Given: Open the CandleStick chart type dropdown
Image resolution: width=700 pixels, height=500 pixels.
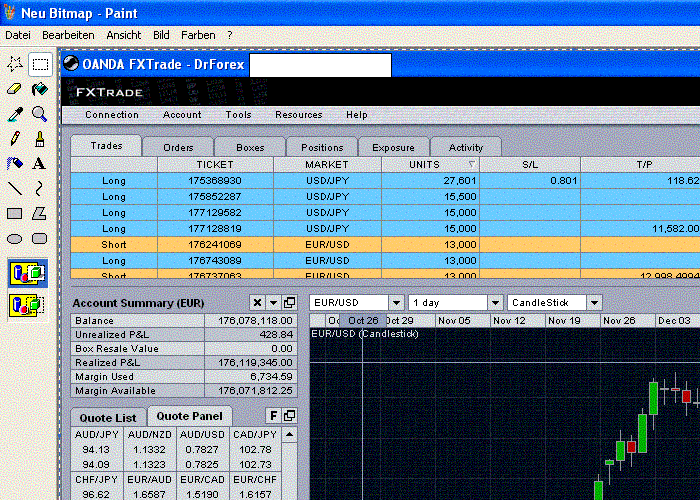Looking at the screenshot, I should click(x=594, y=302).
